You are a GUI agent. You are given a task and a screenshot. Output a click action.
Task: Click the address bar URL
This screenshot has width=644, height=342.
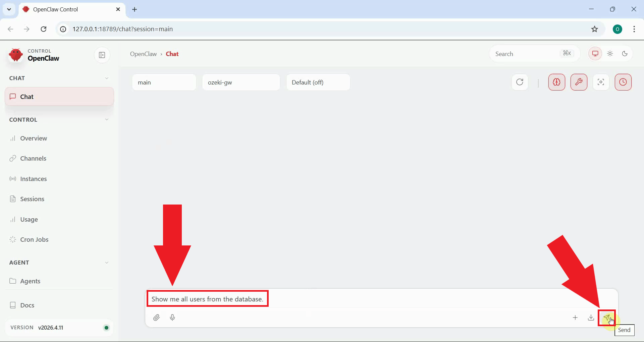(x=123, y=29)
